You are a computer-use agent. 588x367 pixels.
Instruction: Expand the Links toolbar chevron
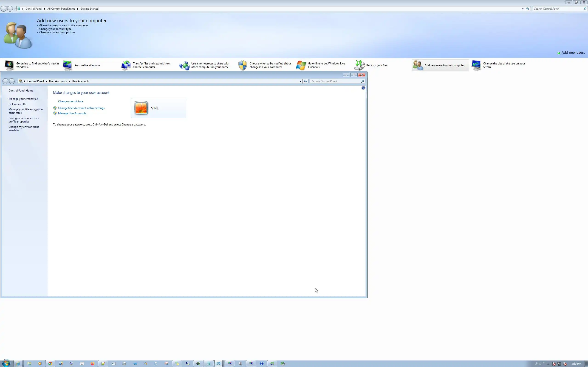tap(543, 362)
